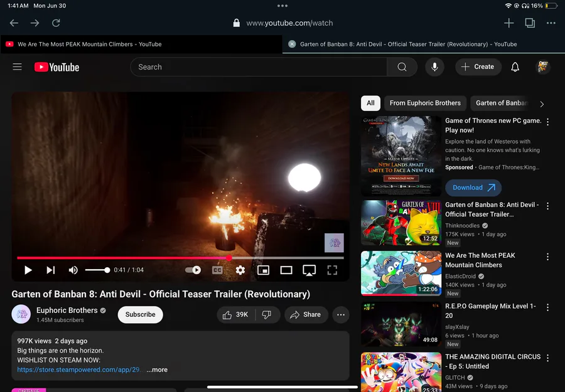Show more filter chips with the arrow

(542, 104)
